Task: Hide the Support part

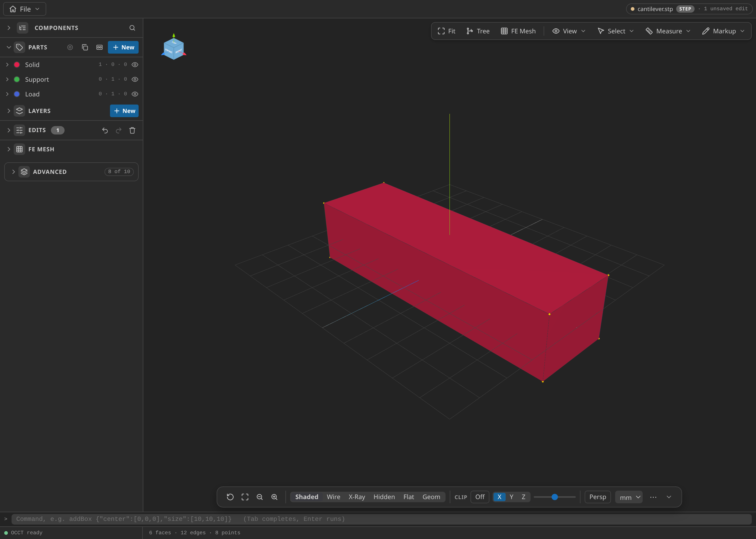Action: point(135,79)
